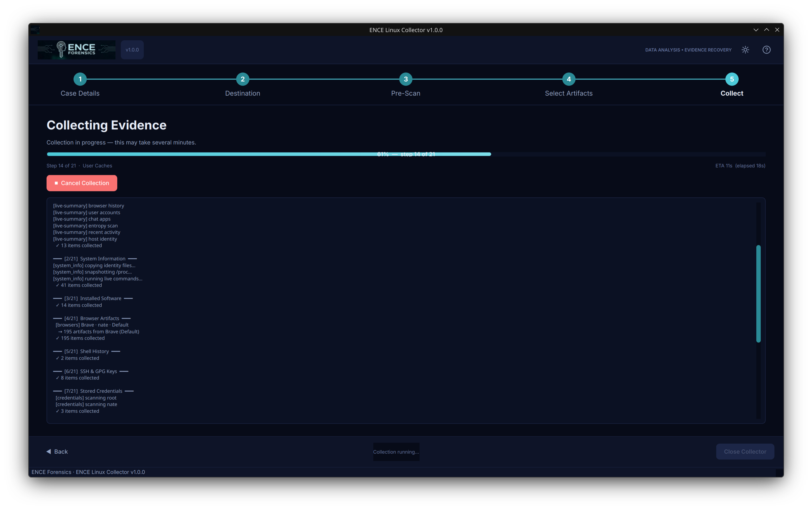812x511 pixels.
Task: Click the status bar 'ENCE Linux Collector v1.0.0' text
Action: point(110,472)
